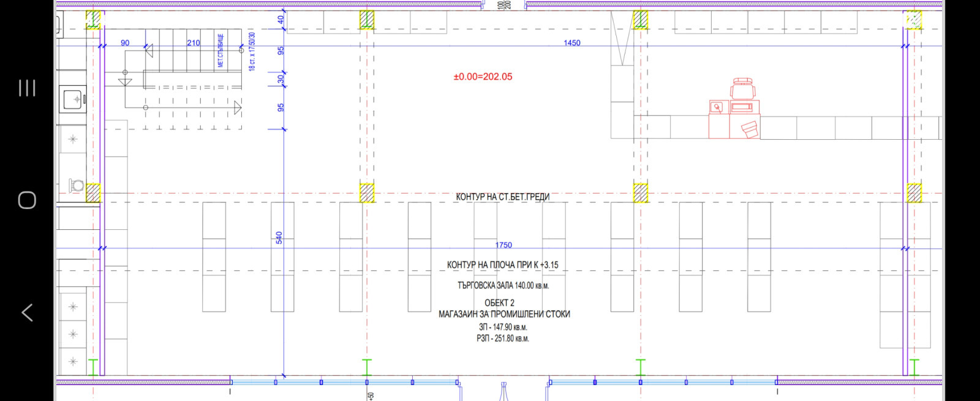Click the 1450 dimension value
This screenshot has height=401, width=980.
pyautogui.click(x=571, y=42)
